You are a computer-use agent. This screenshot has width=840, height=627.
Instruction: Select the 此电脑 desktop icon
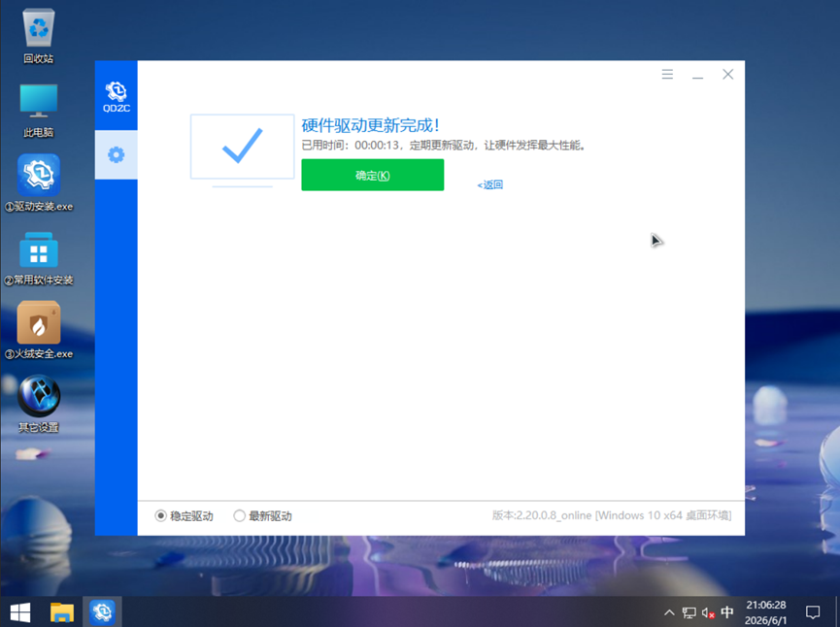coord(39,111)
